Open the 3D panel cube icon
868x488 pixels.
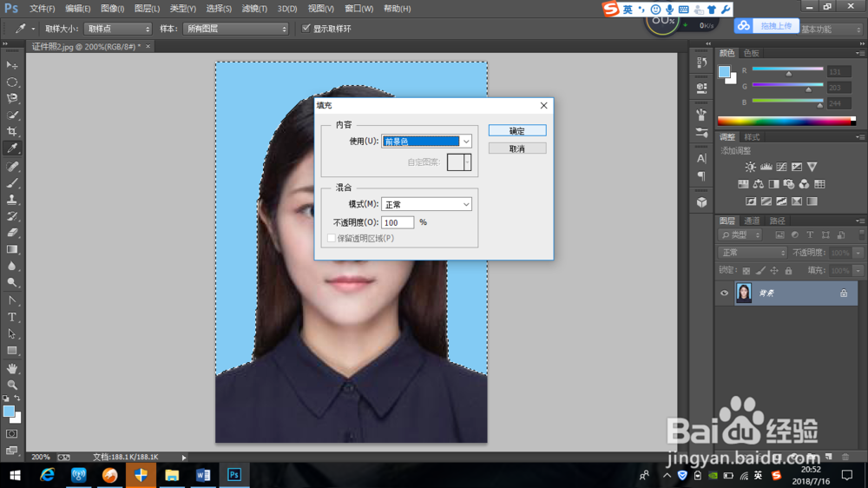tap(701, 202)
